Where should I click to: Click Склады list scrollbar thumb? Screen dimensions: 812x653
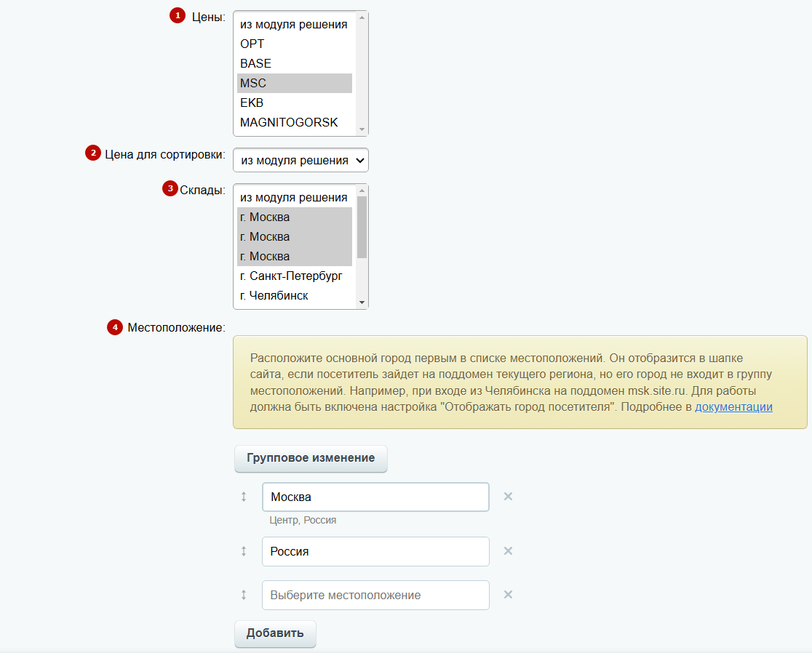pyautogui.click(x=362, y=227)
